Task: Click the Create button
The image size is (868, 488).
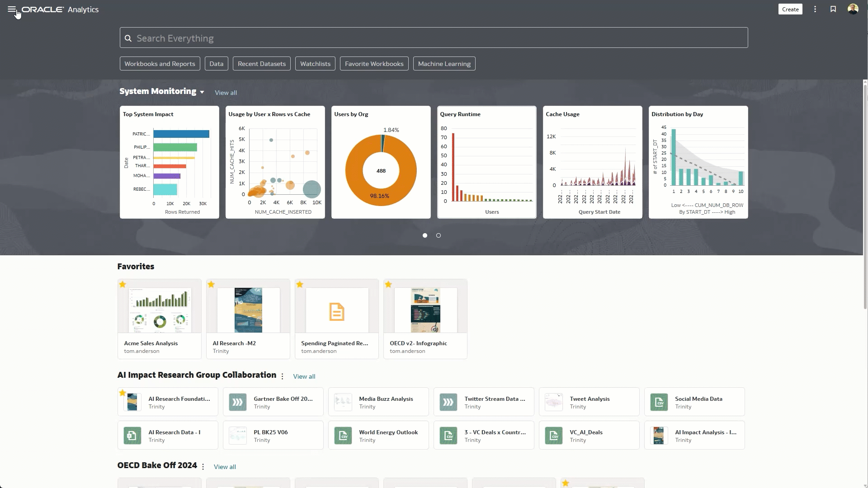Action: tap(790, 9)
